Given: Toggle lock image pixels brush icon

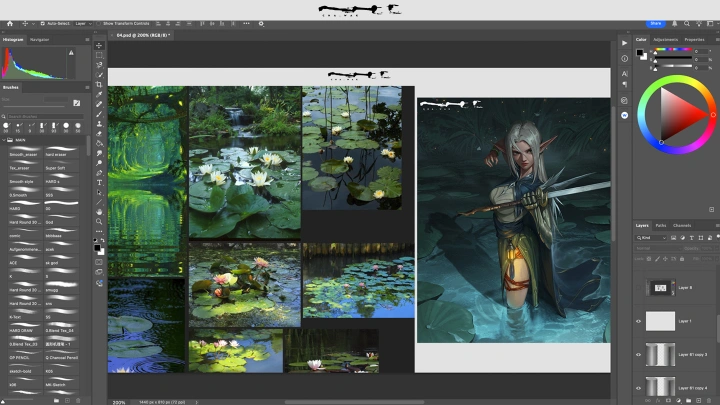Looking at the screenshot, I should [657, 259].
